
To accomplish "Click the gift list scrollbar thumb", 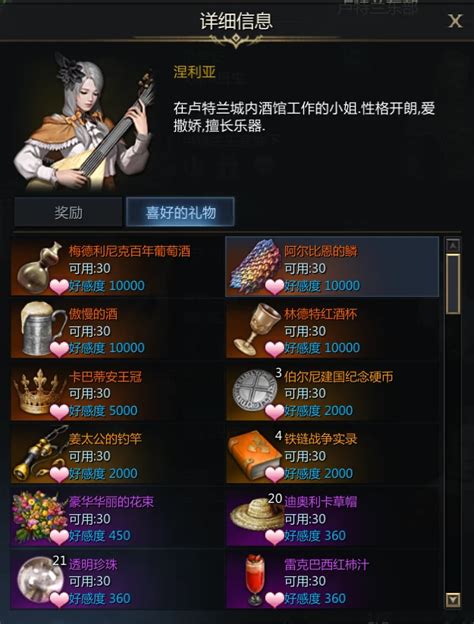I will 453,284.
